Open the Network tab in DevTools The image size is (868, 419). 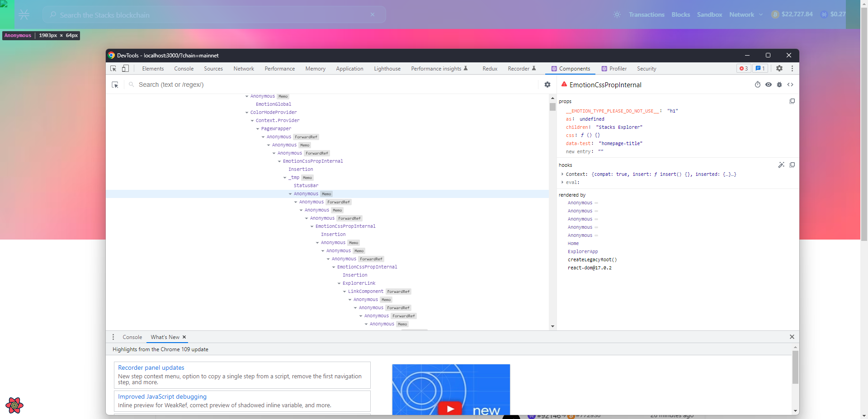244,69
